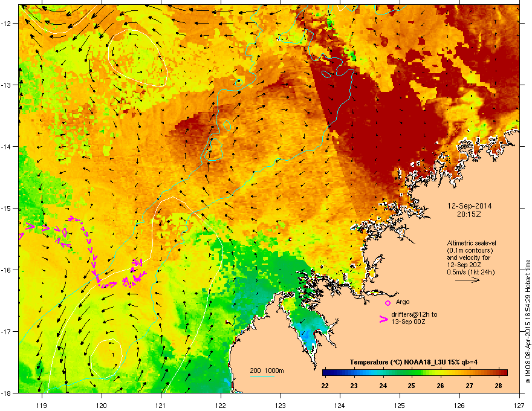Click longitude axis label 127
Viewport: 532px width, 411px height.
click(x=519, y=405)
